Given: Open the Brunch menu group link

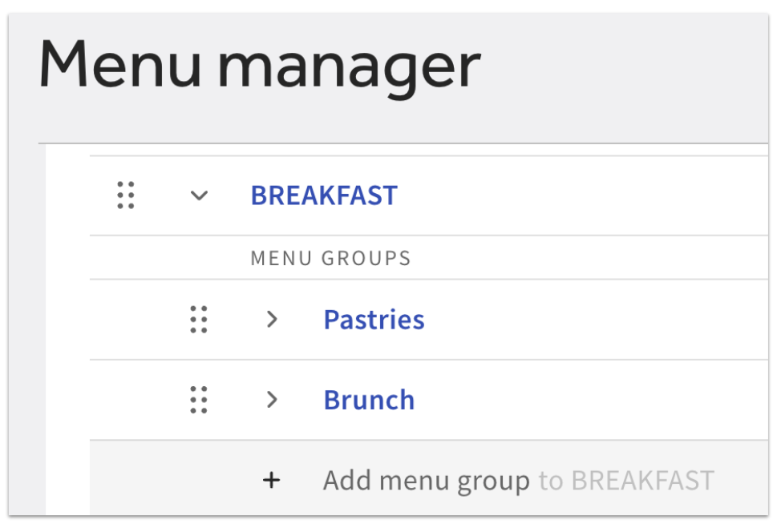Looking at the screenshot, I should [x=369, y=399].
